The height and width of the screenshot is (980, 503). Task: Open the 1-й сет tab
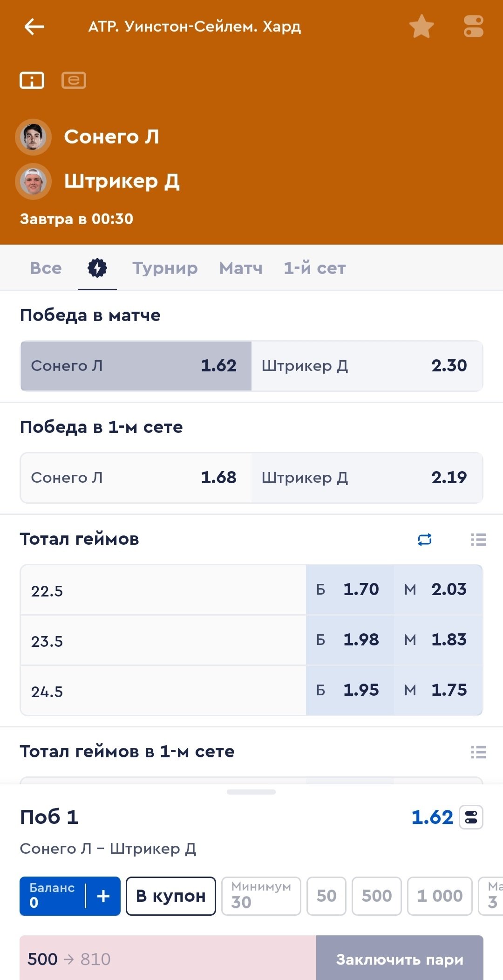pos(315,268)
